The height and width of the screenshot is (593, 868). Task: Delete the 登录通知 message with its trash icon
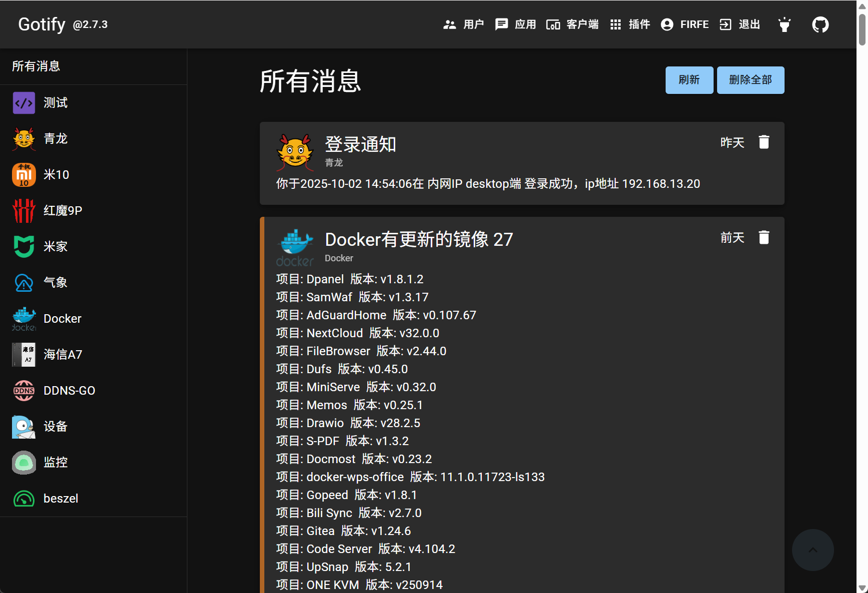[764, 142]
